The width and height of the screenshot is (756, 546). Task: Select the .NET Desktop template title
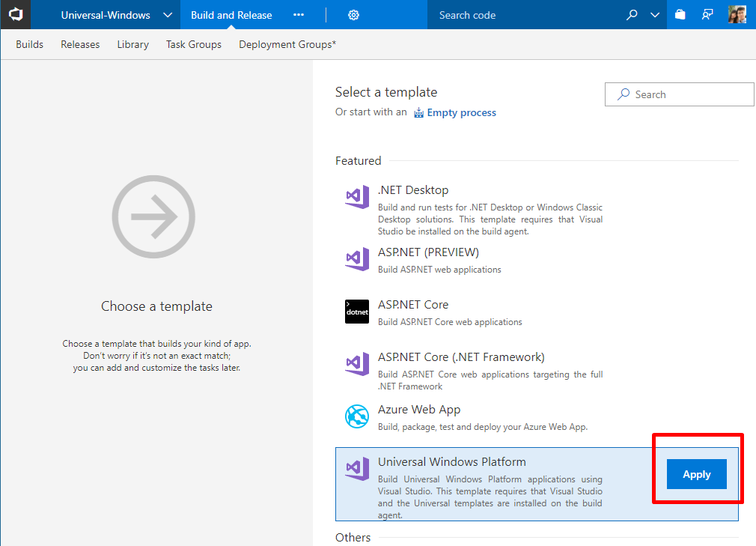coord(413,190)
